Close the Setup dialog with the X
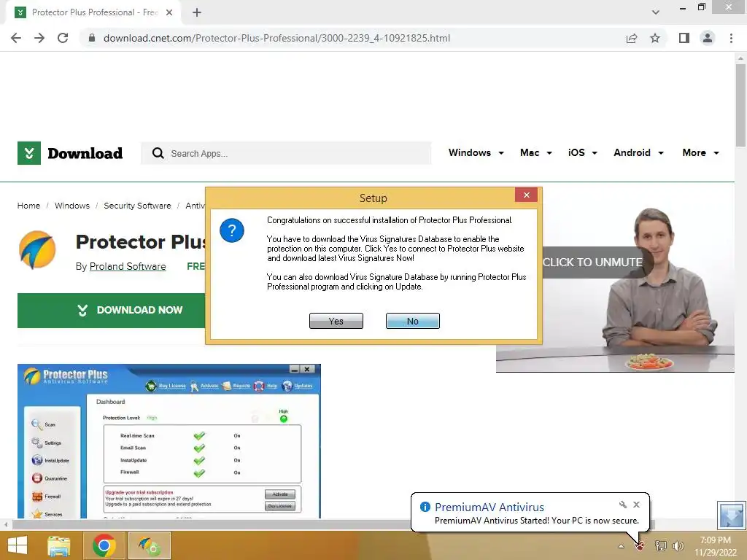This screenshot has height=560, width=747. click(527, 195)
